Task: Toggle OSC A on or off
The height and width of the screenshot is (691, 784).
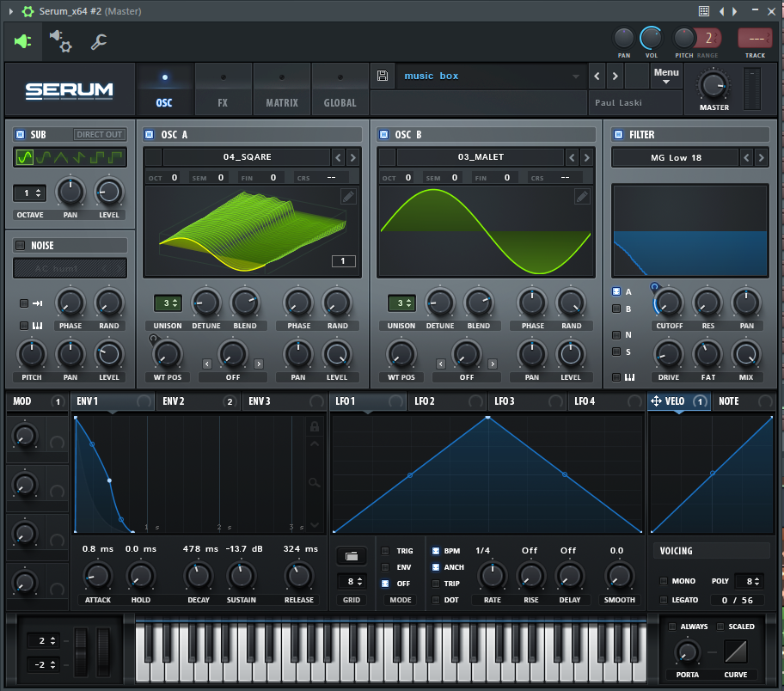Action: tap(149, 134)
